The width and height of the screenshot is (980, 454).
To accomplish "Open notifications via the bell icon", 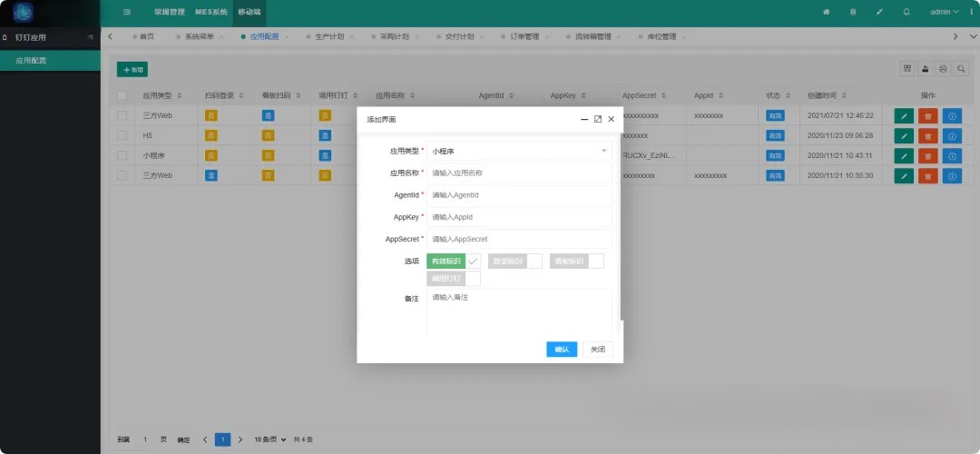I will [906, 12].
